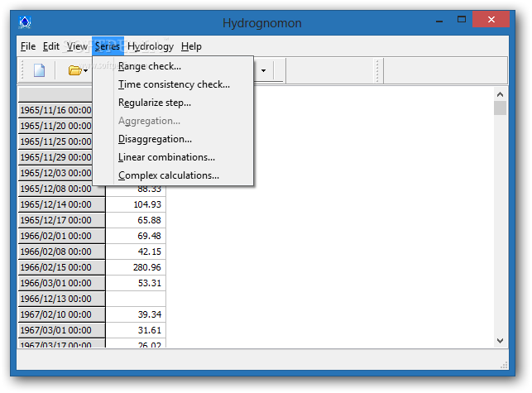The image size is (532, 393).
Task: Open the toolbar dropdown arrow right of menu
Action: click(x=263, y=70)
